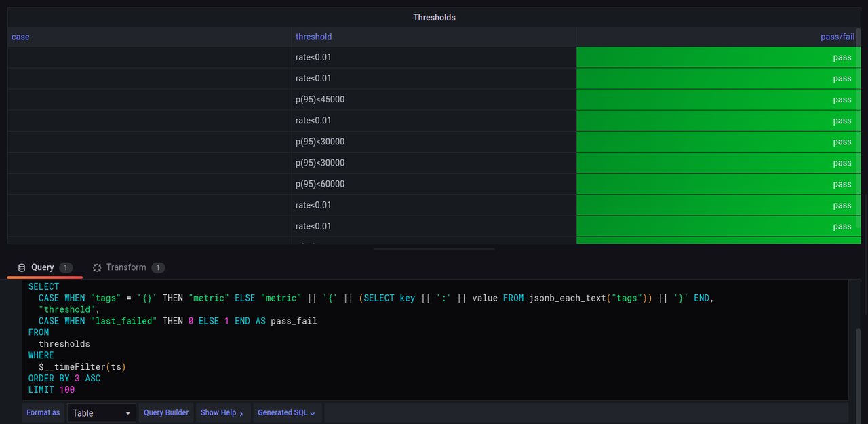Click the SQL query editor text area
This screenshot has width=868, height=424.
pos(435,339)
